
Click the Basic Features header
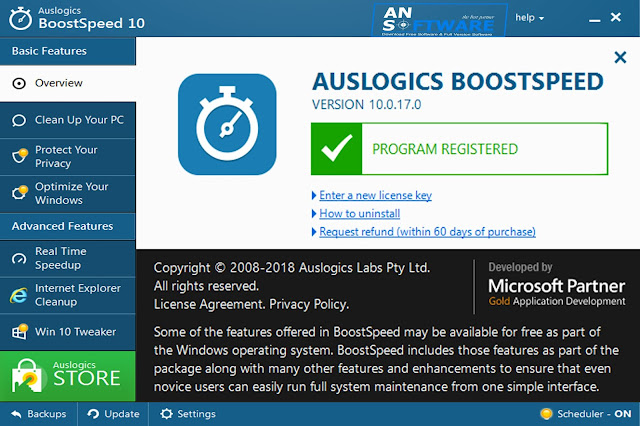coord(68,51)
